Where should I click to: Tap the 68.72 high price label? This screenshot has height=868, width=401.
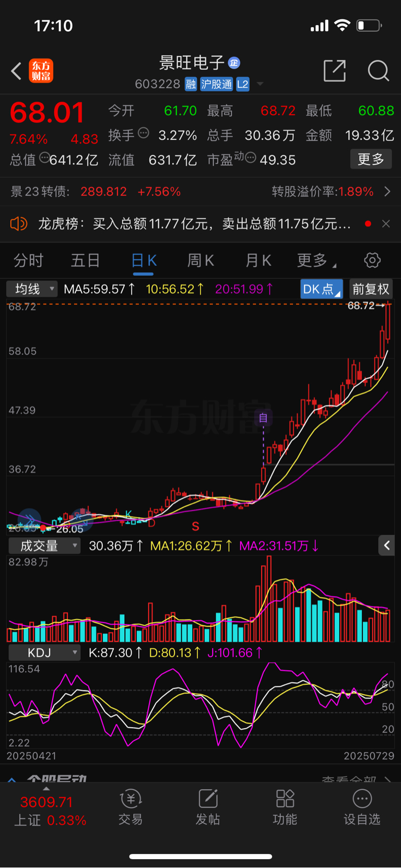click(361, 306)
